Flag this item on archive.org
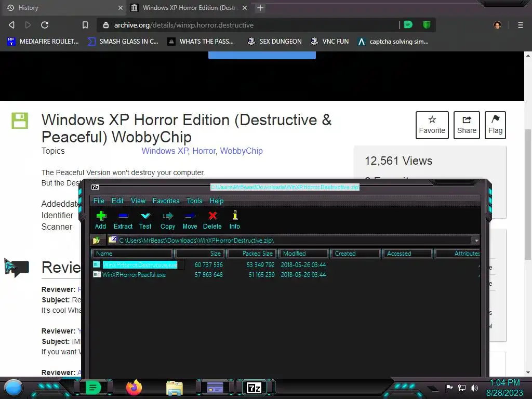 click(495, 125)
